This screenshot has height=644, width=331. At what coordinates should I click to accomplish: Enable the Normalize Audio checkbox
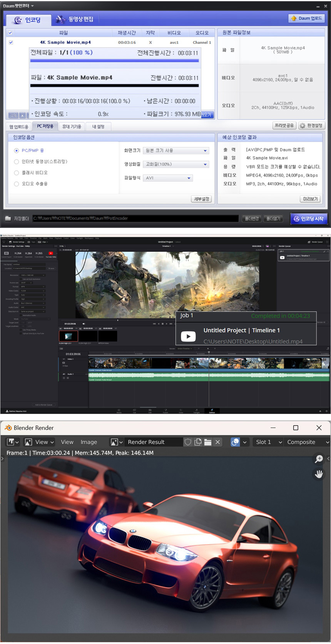tap(20, 315)
